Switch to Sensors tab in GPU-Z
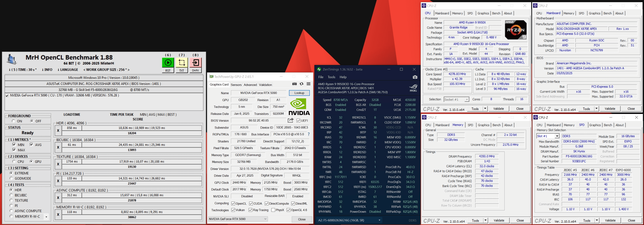Image resolution: width=644 pixels, height=225 pixels. click(236, 85)
